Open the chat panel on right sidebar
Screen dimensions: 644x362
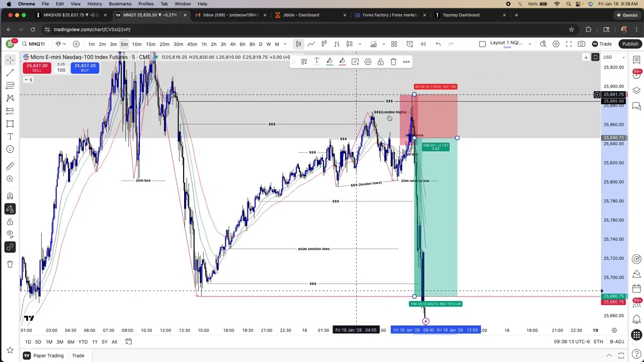coord(636,106)
